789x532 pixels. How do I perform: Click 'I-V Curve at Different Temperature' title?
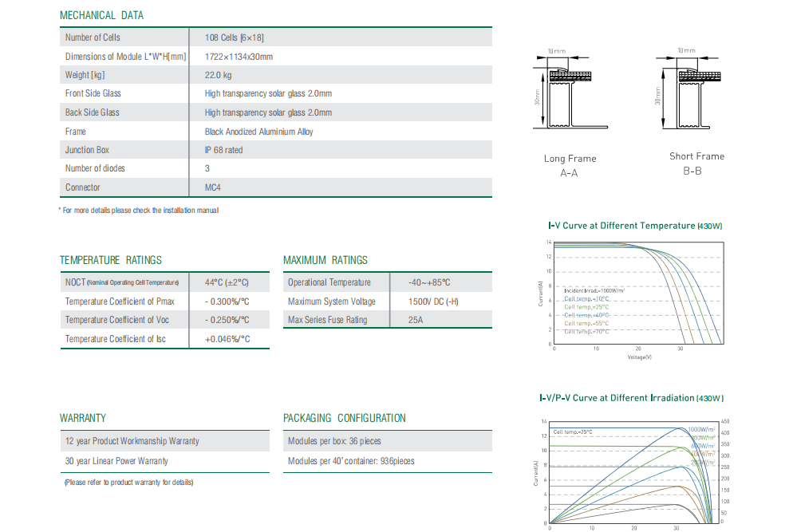(635, 226)
